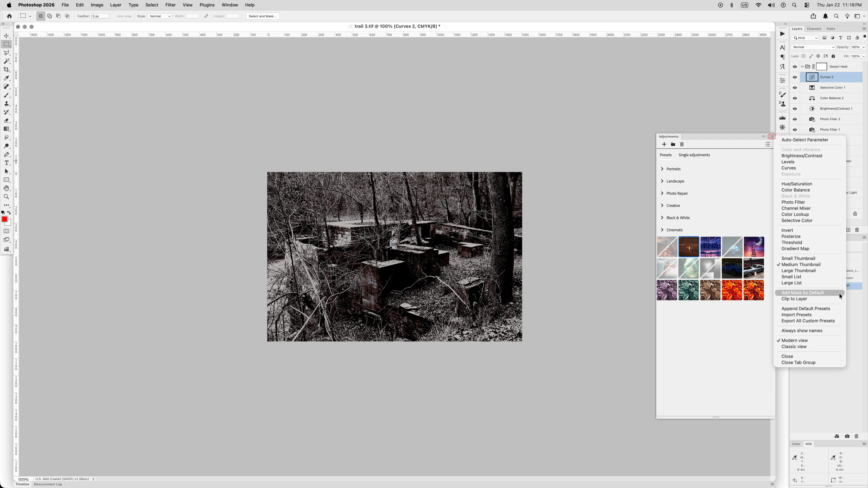Select the Magic Wand tool
This screenshot has width=868, height=488.
click(6, 61)
